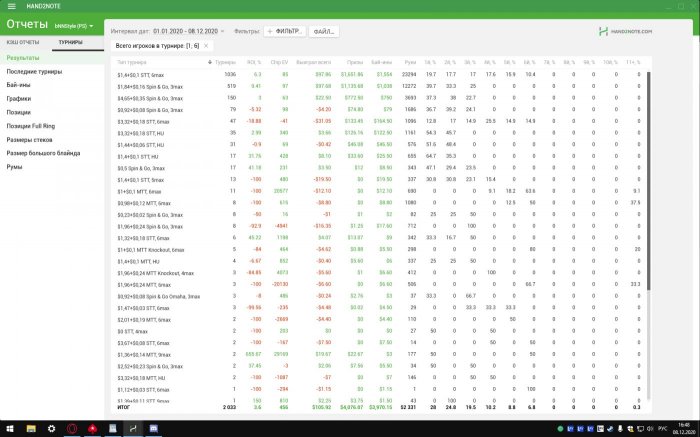Image resolution: width=700 pixels, height=437 pixels.
Task: Select the $3,32+$0,18 MTT, HU row
Action: 379,378
